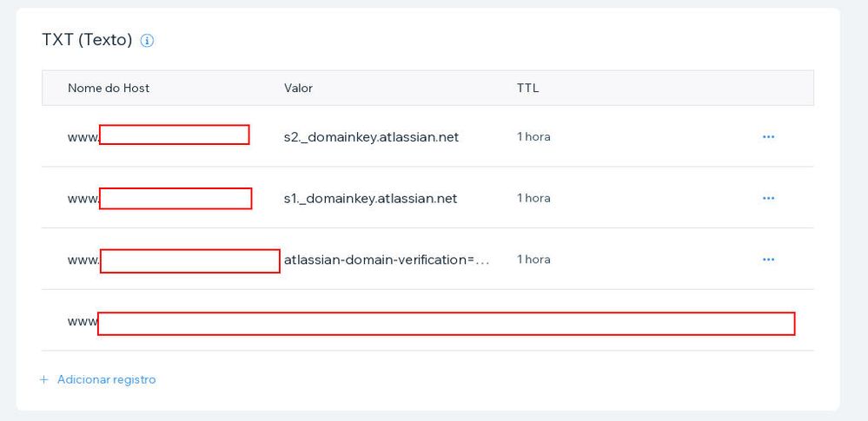868x421 pixels.
Task: Click the Adicionar registro link
Action: (x=106, y=379)
